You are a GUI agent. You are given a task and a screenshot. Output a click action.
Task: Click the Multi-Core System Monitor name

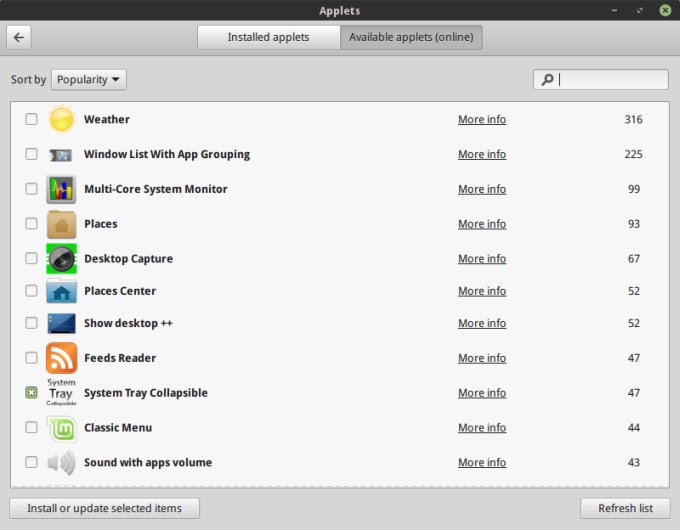(156, 189)
